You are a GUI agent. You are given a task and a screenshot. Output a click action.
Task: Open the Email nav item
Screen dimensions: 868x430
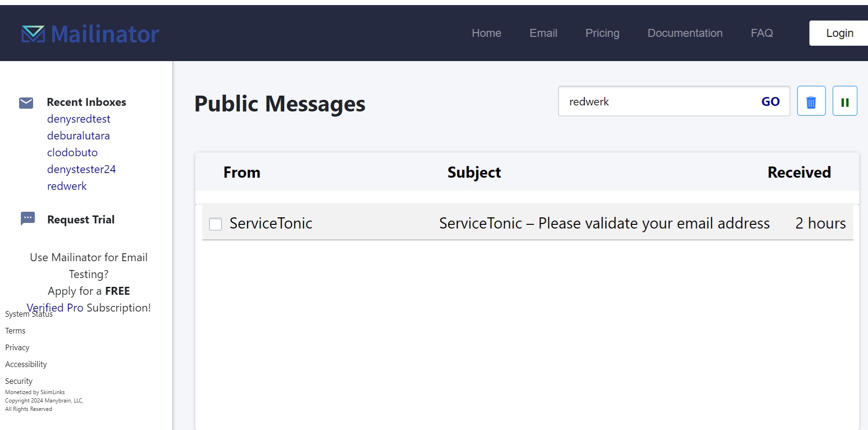click(543, 33)
